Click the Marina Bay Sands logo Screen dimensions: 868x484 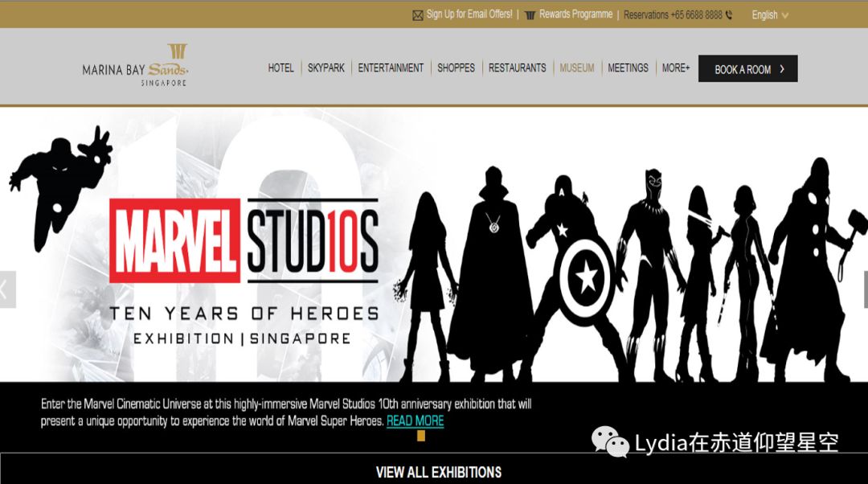(135, 66)
